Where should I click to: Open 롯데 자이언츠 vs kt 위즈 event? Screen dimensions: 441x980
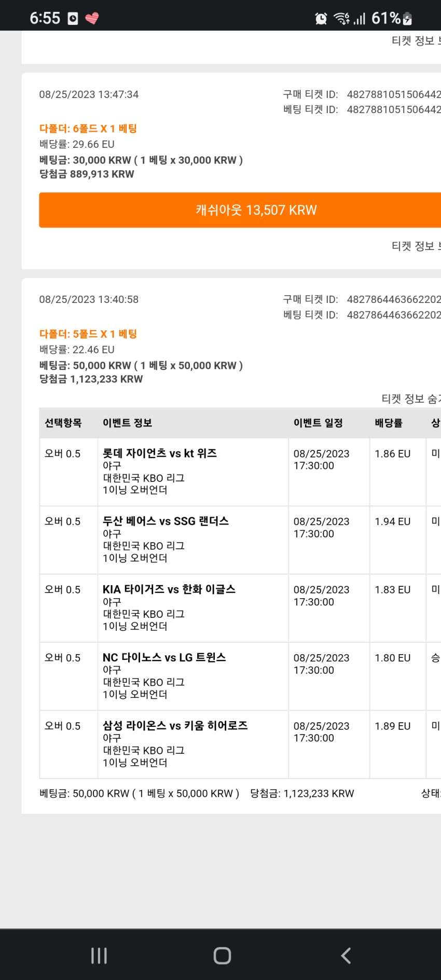click(x=160, y=453)
